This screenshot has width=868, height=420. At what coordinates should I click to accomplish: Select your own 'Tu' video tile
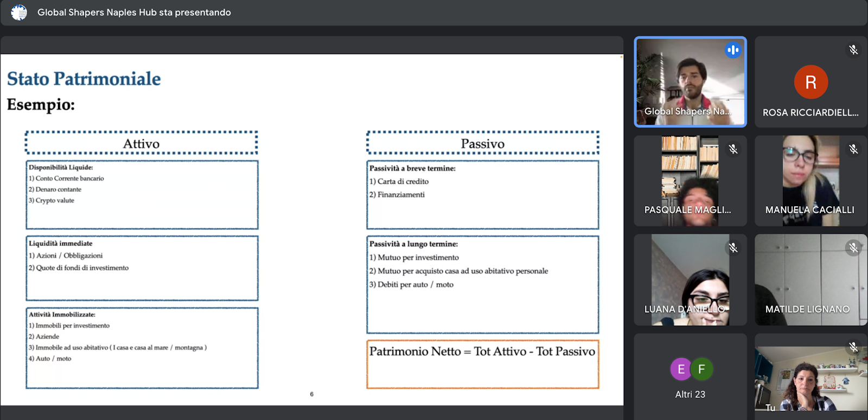(x=810, y=377)
